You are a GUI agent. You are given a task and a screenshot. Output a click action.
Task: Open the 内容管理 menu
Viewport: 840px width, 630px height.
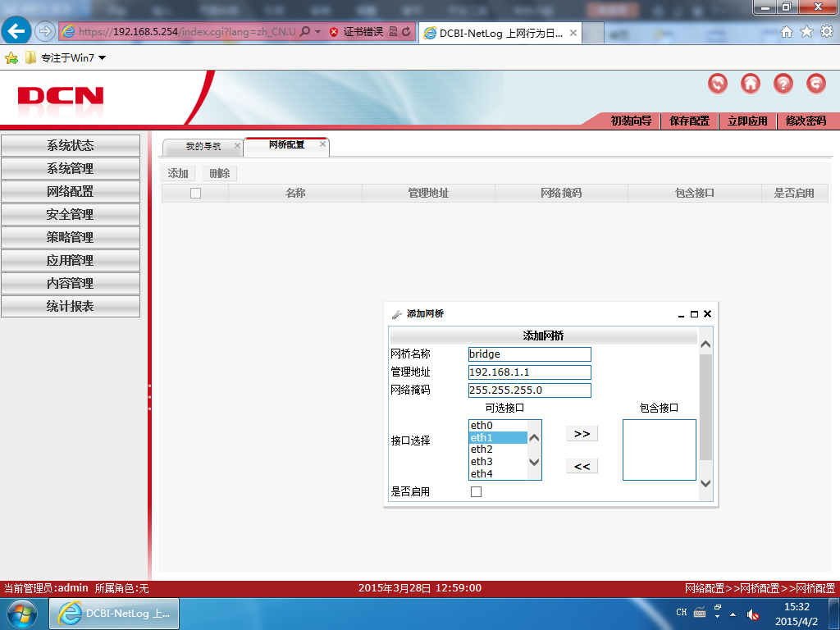(x=71, y=283)
